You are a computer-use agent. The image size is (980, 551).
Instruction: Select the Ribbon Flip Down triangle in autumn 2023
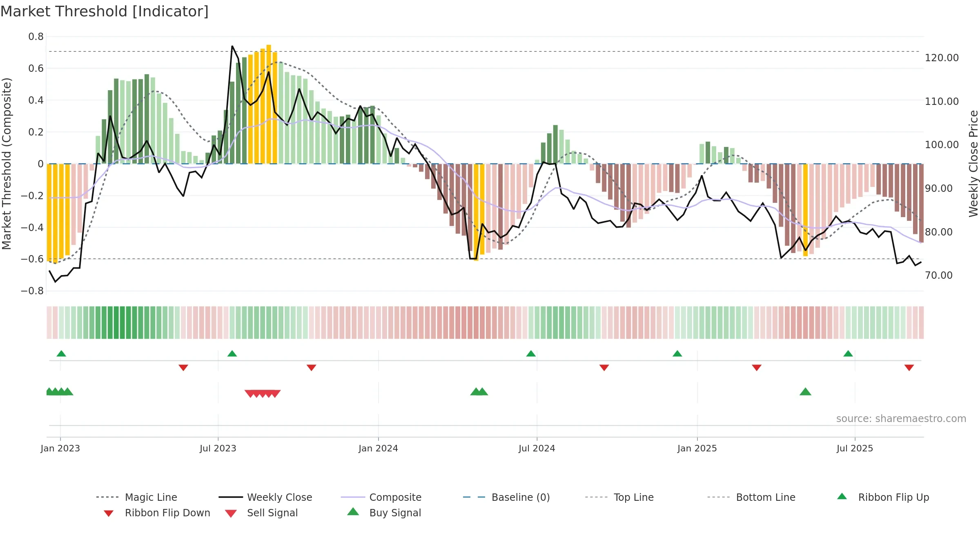point(312,368)
